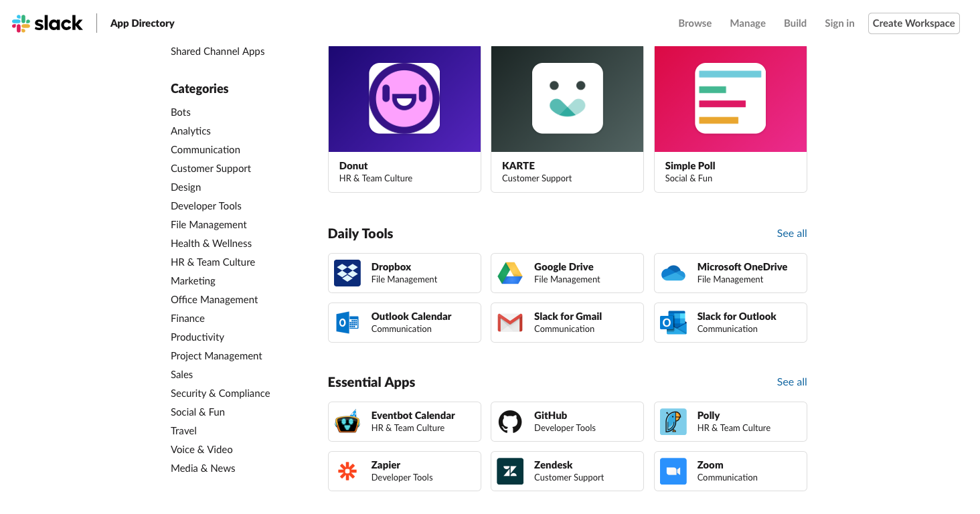Click the Eventbot Calendar robot icon
The image size is (980, 514).
coord(347,422)
